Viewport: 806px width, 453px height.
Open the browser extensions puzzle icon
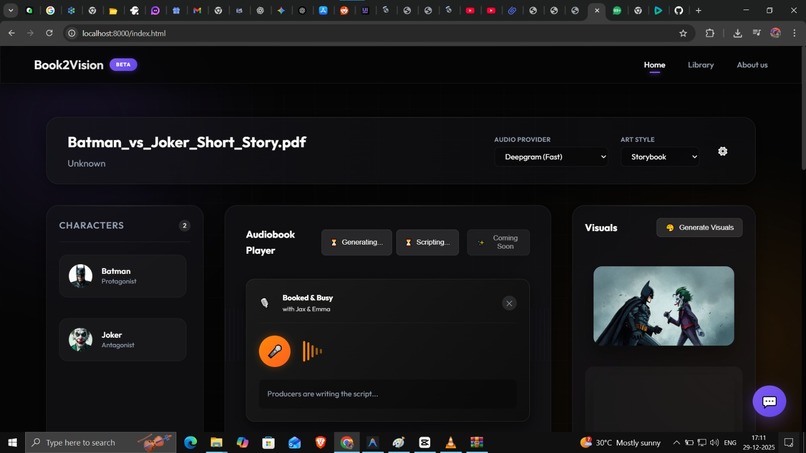tap(710, 33)
